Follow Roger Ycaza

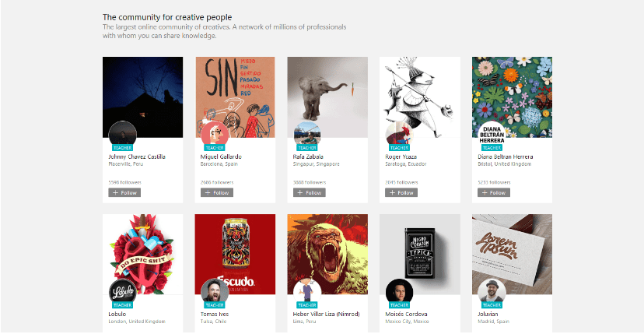click(401, 192)
